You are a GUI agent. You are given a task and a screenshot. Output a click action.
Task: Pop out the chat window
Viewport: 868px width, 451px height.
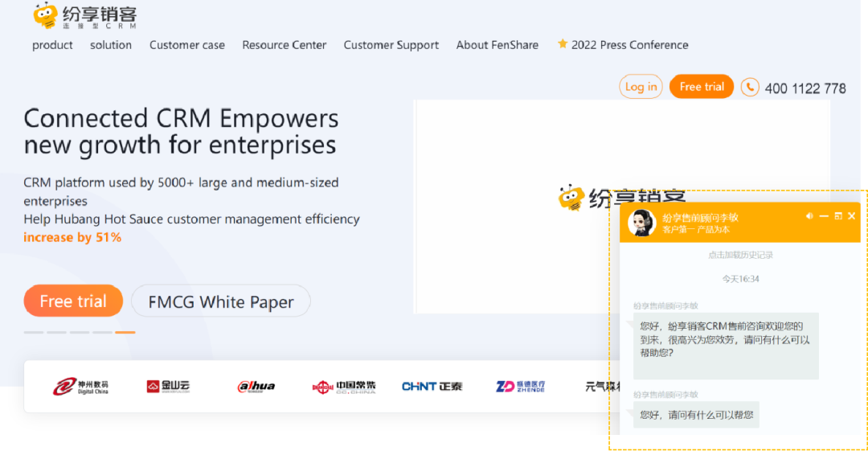[838, 216]
